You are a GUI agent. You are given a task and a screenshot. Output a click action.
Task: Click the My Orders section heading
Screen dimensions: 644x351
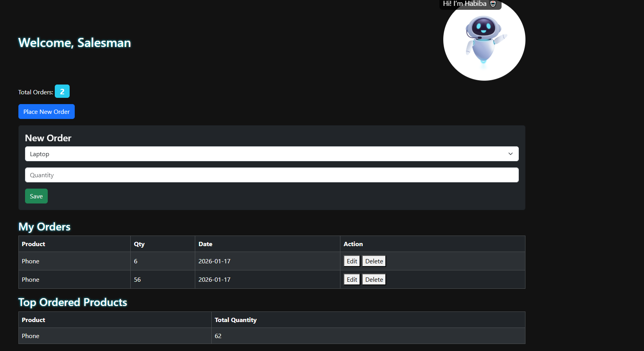click(x=45, y=227)
